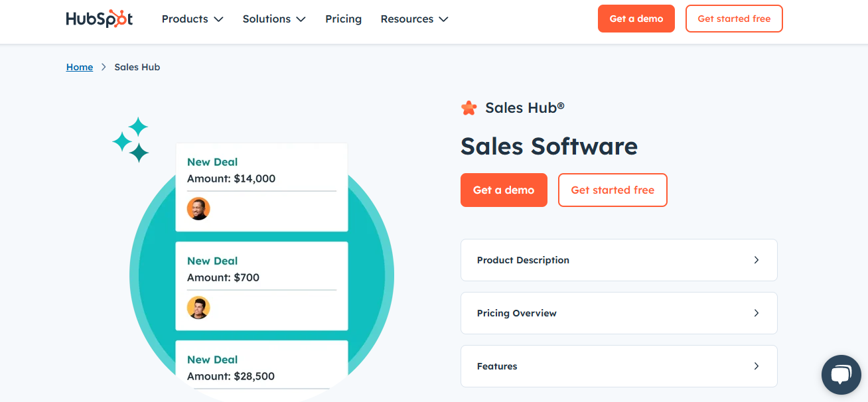Image resolution: width=868 pixels, height=402 pixels.
Task: Expand the Features section
Action: pyautogui.click(x=618, y=366)
